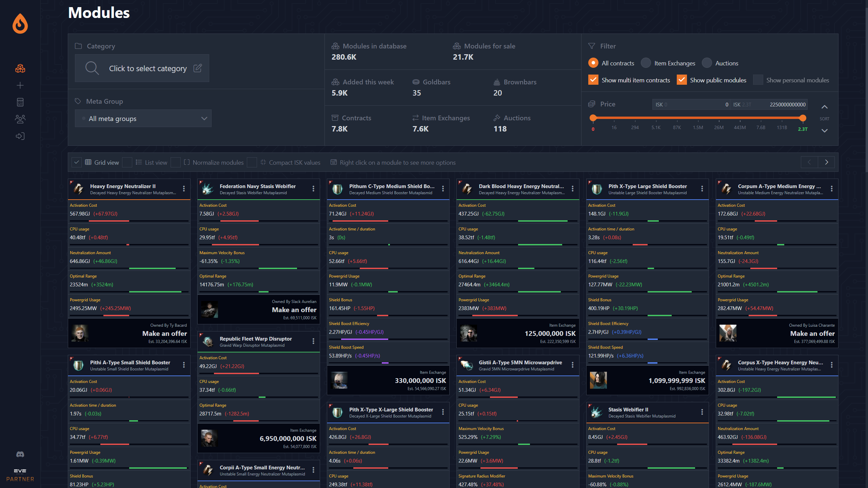Click the maximum price slider handle at 2.3T
The image size is (868, 488).
pos(802,118)
